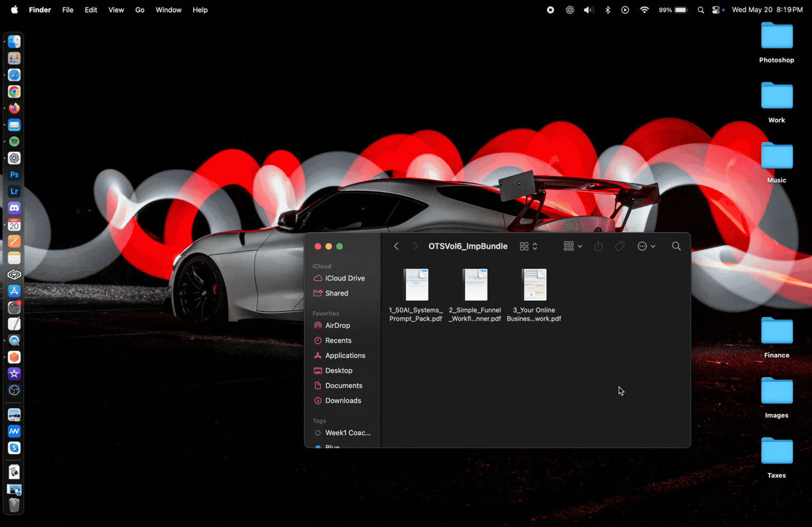This screenshot has height=527, width=812.
Task: Open System Settings from the Dock
Action: (x=15, y=308)
